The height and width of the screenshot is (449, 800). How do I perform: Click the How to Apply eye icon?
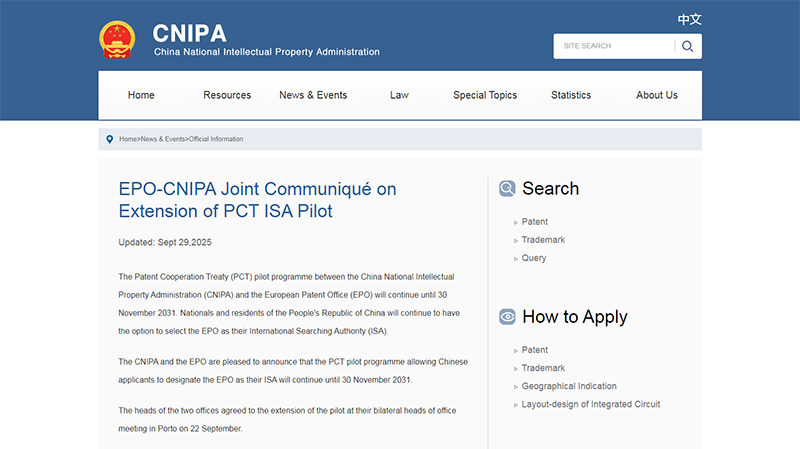pos(507,317)
